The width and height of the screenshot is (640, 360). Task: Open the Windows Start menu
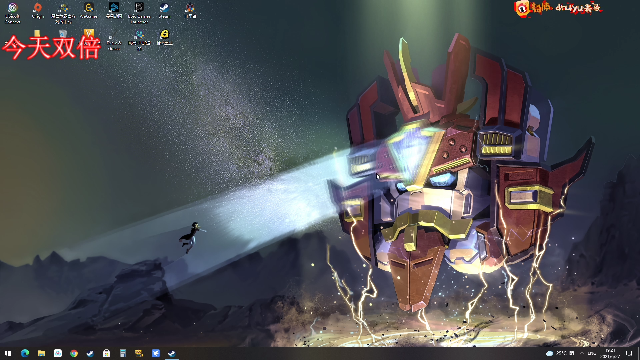(8, 353)
